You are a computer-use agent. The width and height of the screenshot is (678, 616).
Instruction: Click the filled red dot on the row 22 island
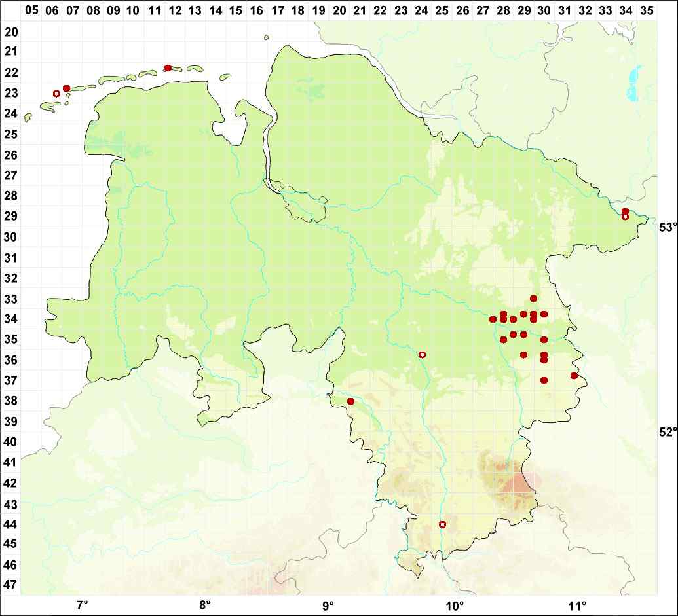pyautogui.click(x=168, y=68)
